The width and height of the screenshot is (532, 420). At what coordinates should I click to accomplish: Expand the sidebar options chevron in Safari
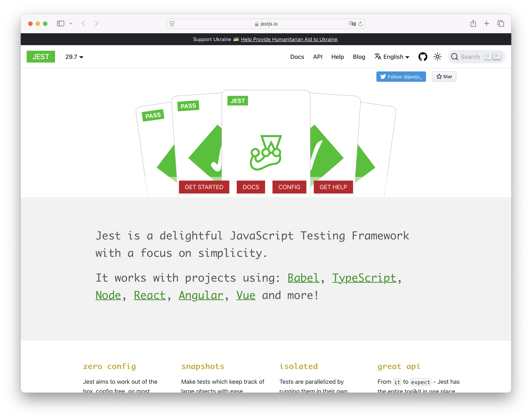pyautogui.click(x=71, y=24)
